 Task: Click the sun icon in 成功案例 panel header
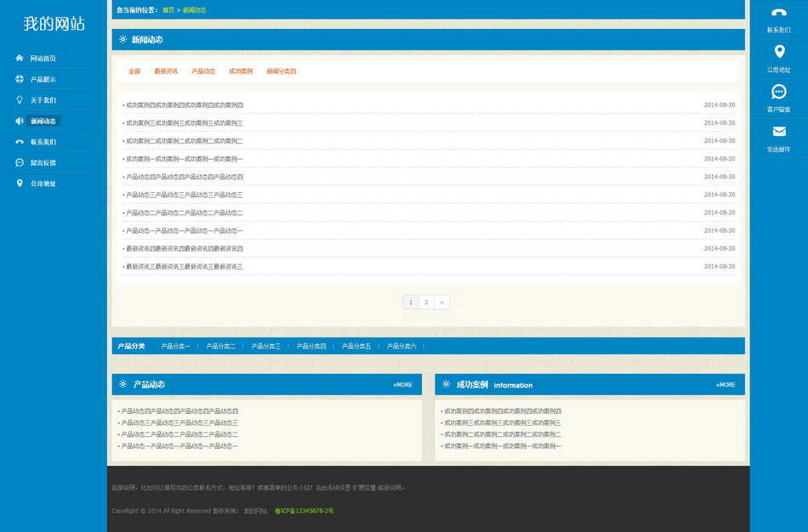tap(446, 384)
